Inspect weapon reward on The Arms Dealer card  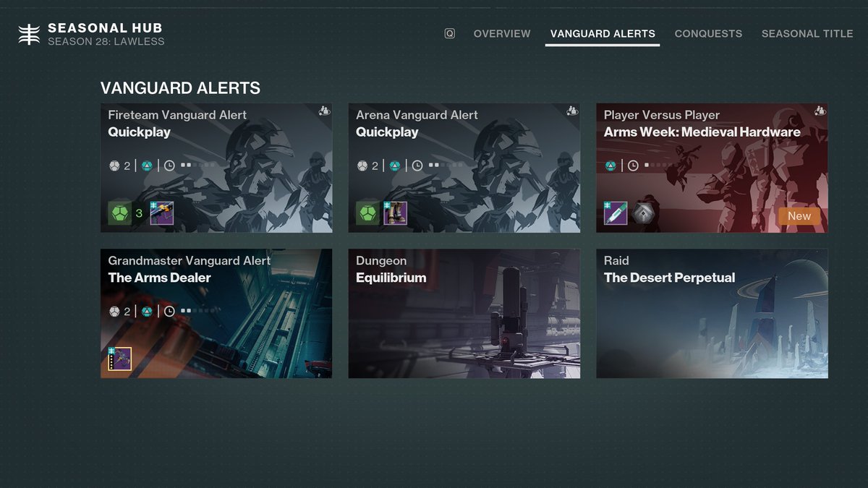tap(119, 359)
